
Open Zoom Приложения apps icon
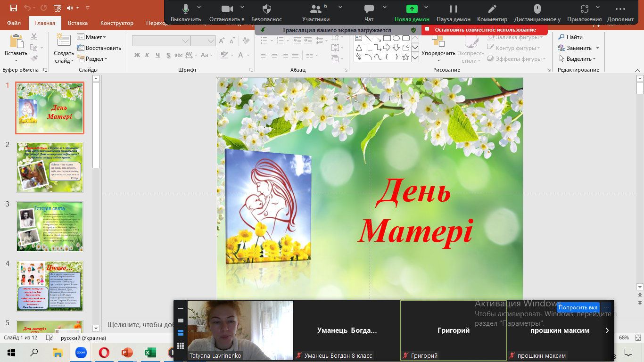point(584,8)
